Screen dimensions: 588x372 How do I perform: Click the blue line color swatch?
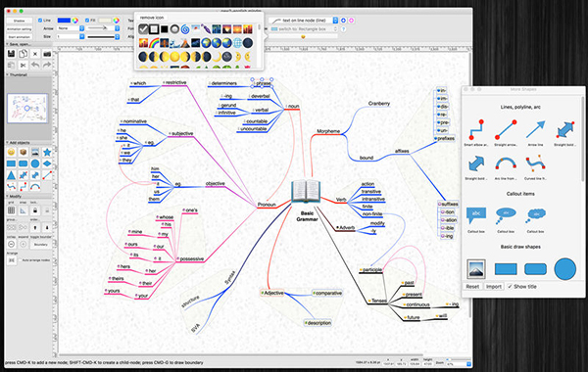64,20
